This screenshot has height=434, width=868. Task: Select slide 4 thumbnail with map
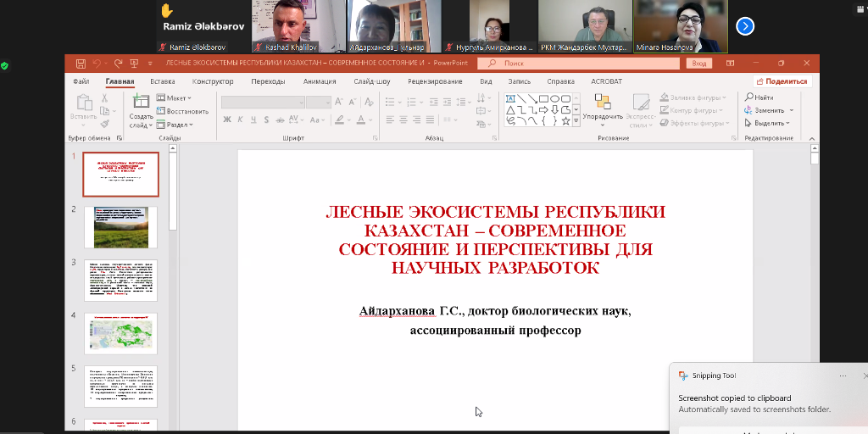pos(120,334)
